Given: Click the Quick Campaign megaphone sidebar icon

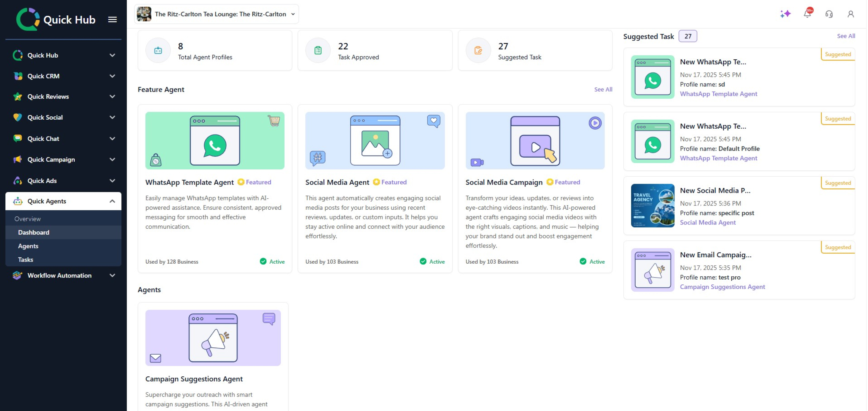Looking at the screenshot, I should tap(17, 159).
